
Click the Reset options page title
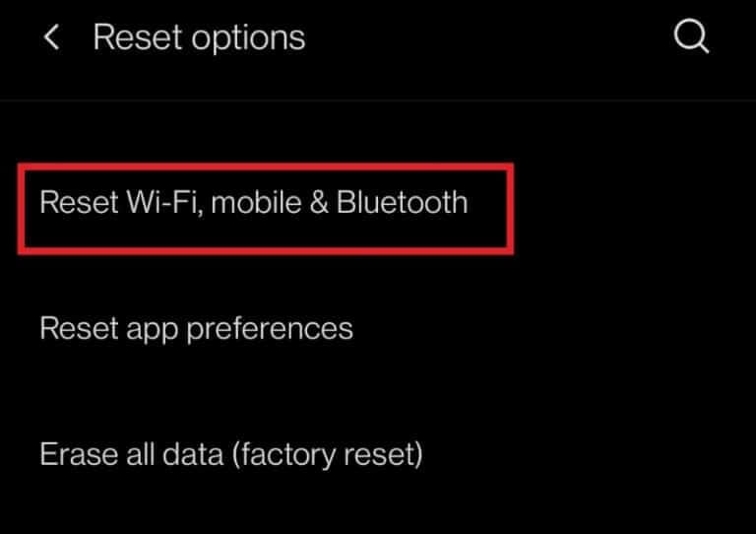[199, 37]
